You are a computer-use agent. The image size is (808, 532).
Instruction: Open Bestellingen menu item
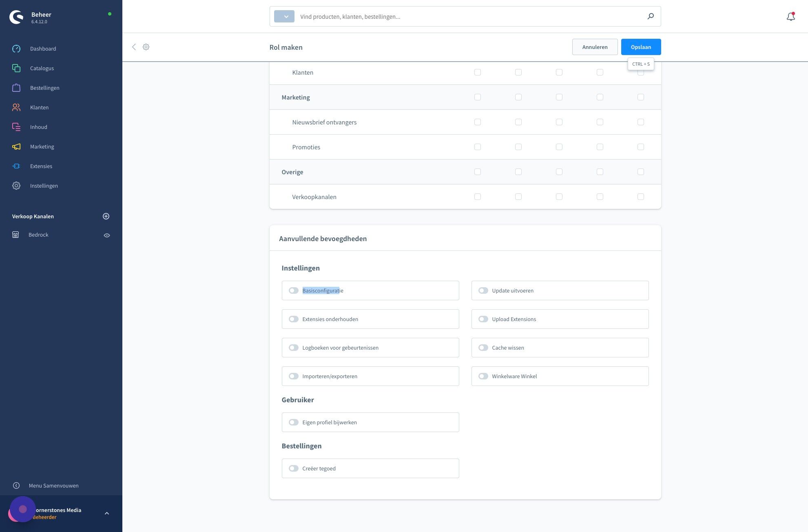pos(45,88)
